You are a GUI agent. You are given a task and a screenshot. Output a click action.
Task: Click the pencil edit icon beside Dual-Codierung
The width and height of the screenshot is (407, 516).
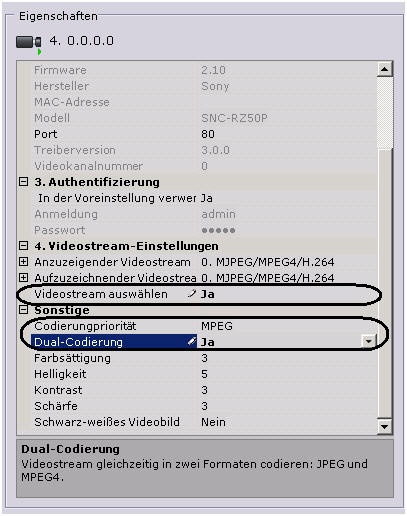click(x=192, y=341)
